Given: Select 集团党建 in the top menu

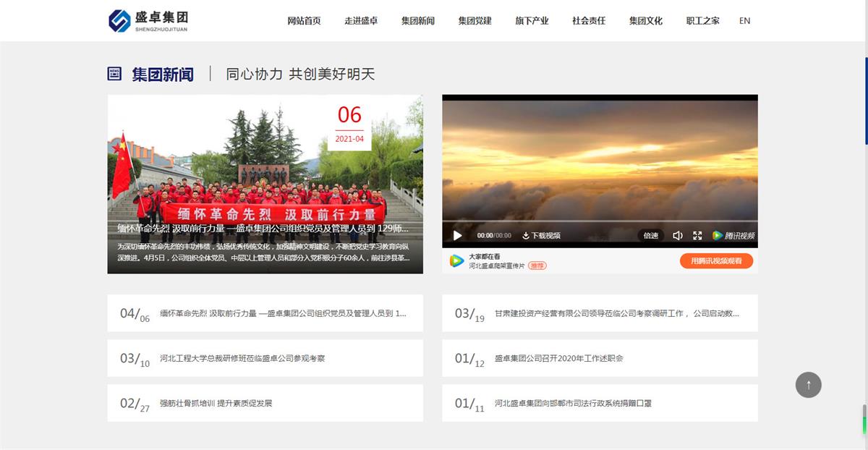Looking at the screenshot, I should coord(475,20).
